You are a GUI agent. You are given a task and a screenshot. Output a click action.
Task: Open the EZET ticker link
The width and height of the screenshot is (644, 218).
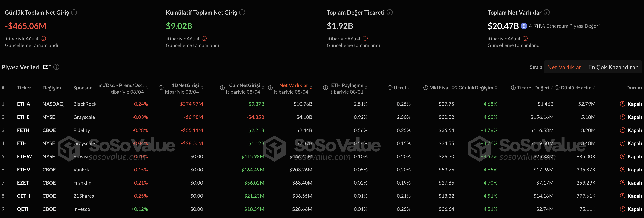pos(23,183)
